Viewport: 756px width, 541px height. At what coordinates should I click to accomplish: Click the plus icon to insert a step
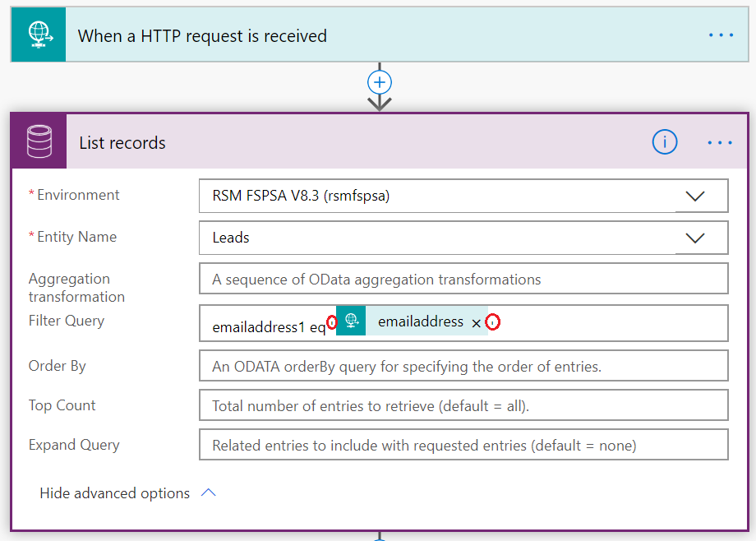(x=380, y=82)
